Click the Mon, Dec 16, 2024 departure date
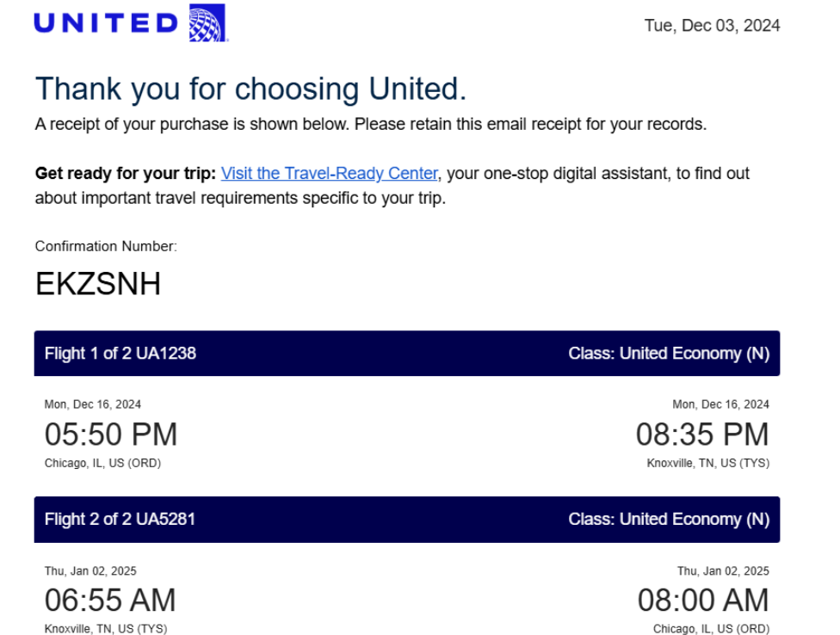This screenshot has height=635, width=840. [93, 404]
